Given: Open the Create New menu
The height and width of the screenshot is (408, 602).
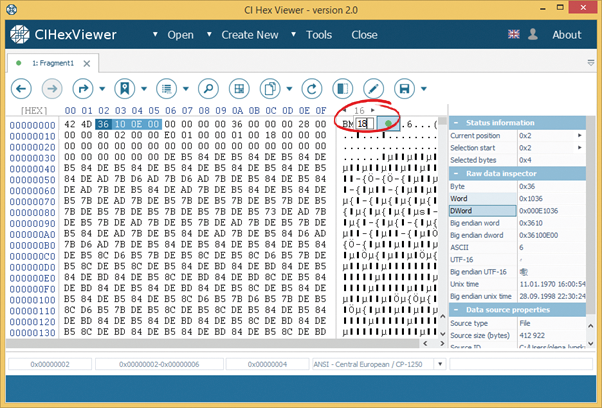Looking at the screenshot, I should pyautogui.click(x=250, y=35).
